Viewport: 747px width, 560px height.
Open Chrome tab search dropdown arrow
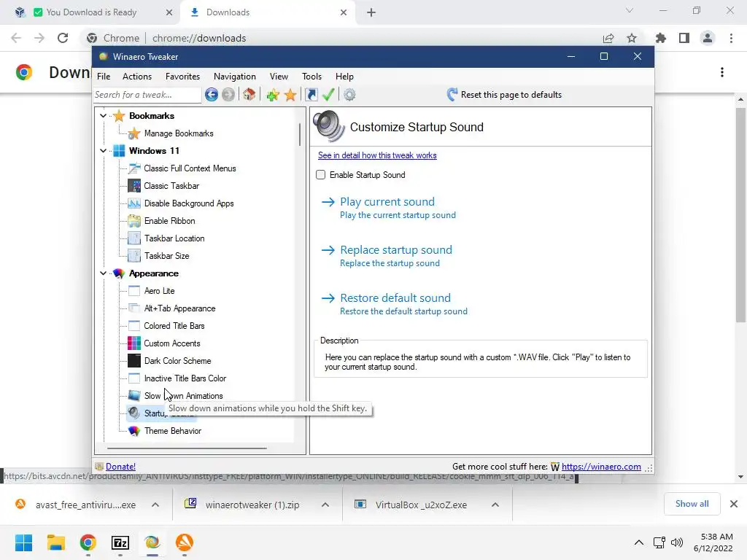(x=630, y=10)
